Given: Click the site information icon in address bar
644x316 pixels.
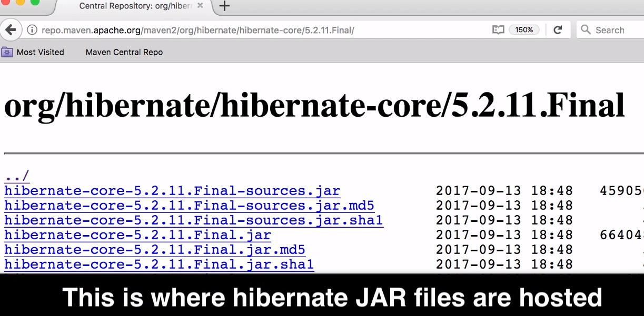Looking at the screenshot, I should (x=32, y=30).
